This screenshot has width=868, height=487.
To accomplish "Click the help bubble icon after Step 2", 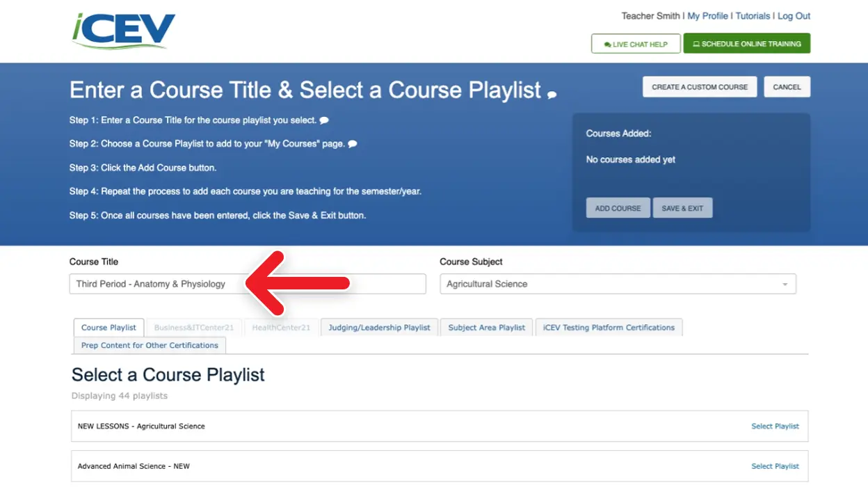I will (x=353, y=144).
